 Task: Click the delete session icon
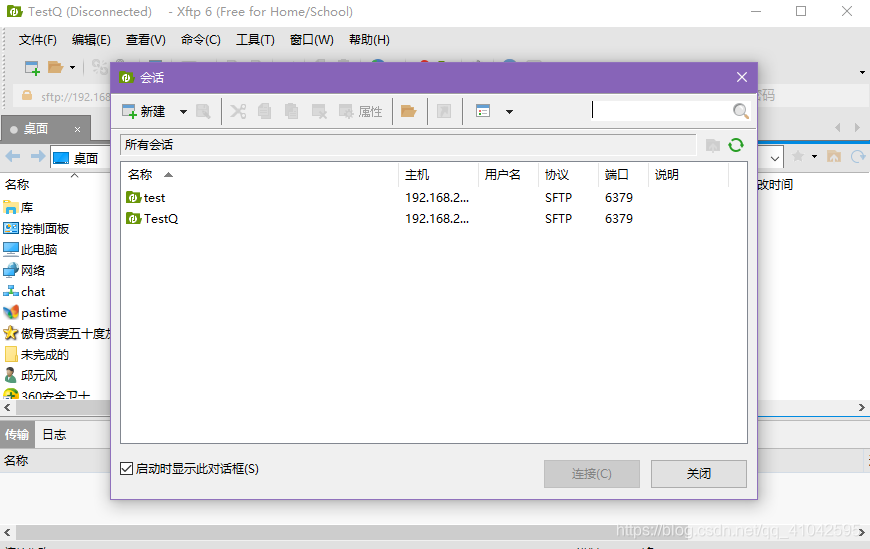(319, 112)
